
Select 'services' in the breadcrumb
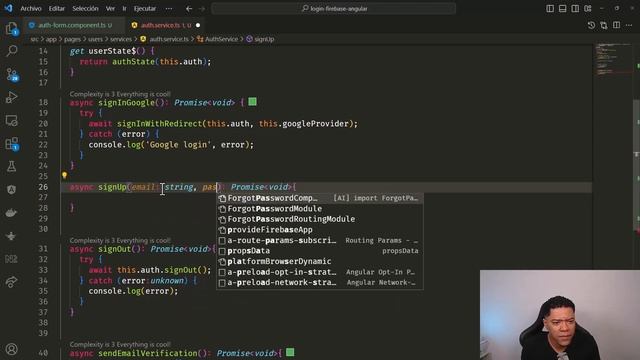click(x=121, y=39)
